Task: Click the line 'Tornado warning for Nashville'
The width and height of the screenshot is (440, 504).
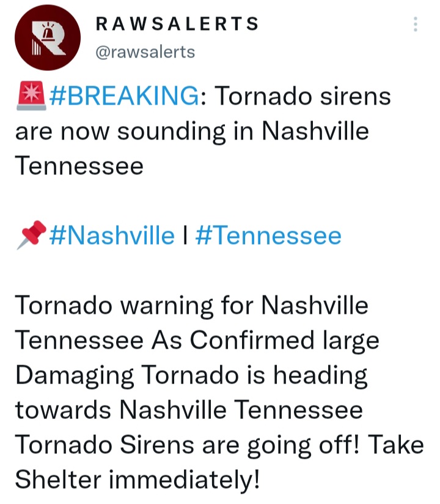Action: click(191, 305)
